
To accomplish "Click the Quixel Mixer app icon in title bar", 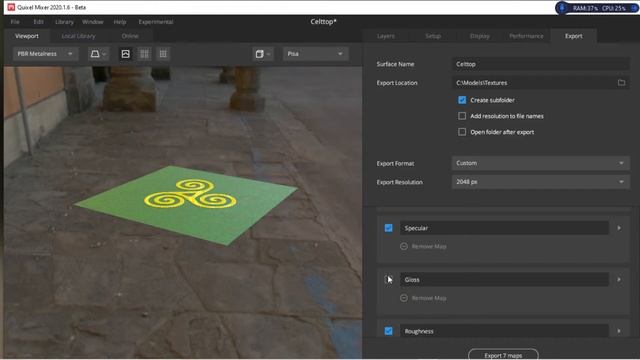I will (11, 7).
